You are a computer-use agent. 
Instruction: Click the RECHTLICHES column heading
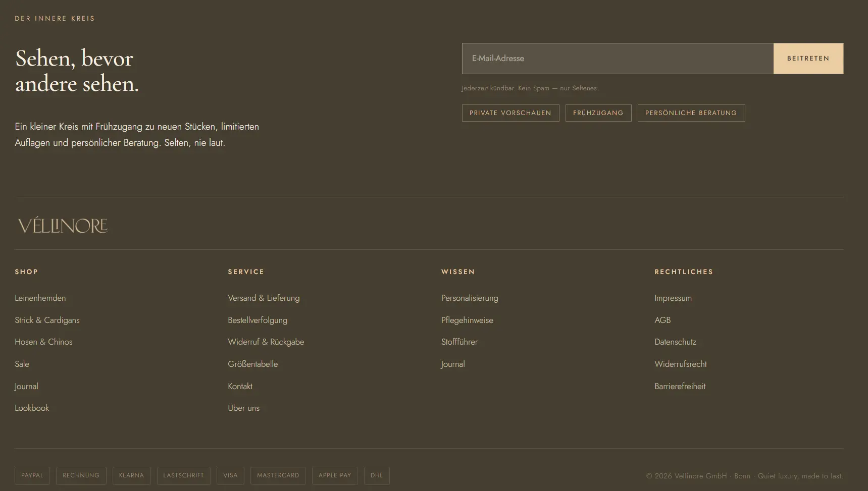click(x=684, y=272)
